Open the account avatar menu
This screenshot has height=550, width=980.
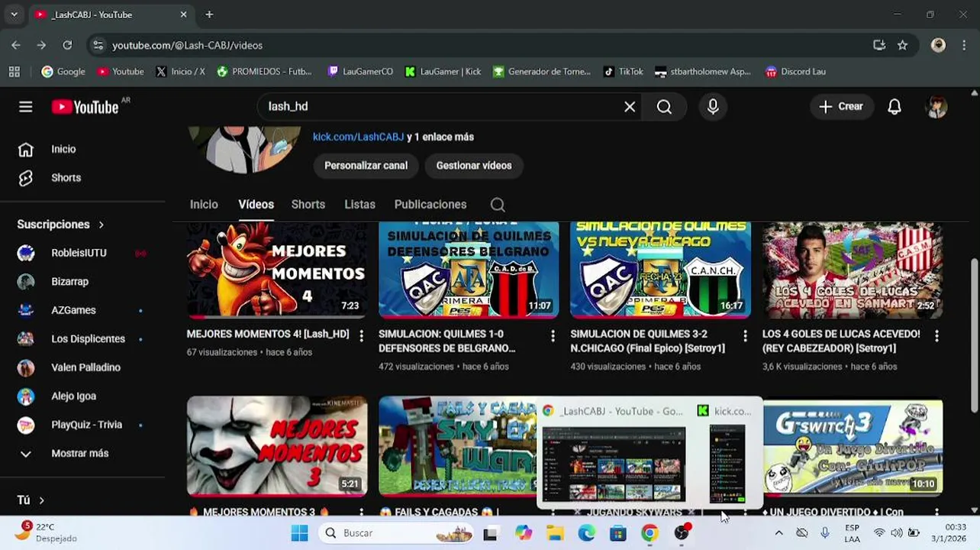coord(936,107)
